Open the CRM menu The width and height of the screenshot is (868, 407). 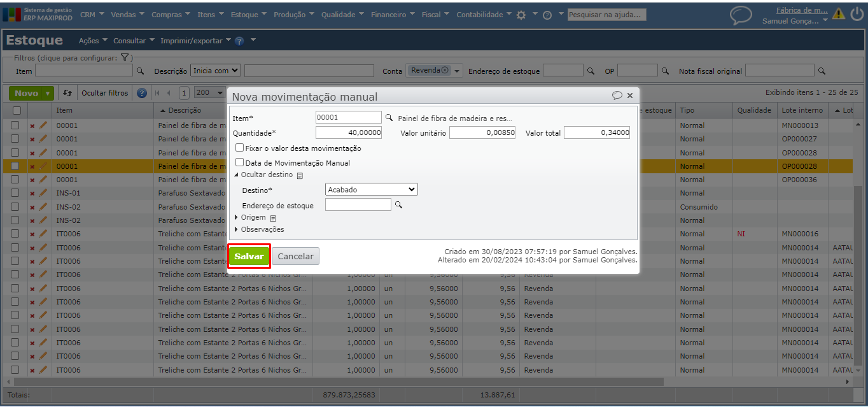tap(93, 15)
